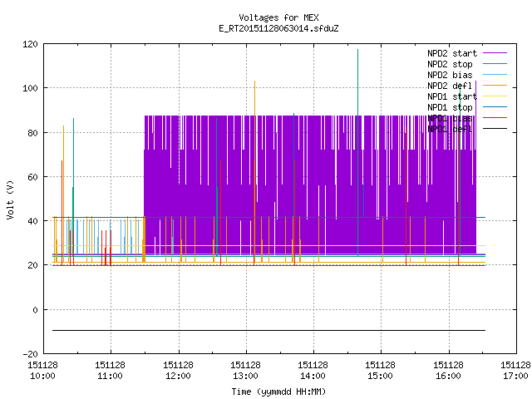Select the 'NPD1 start' legend label
532x399 pixels.
coord(452,96)
